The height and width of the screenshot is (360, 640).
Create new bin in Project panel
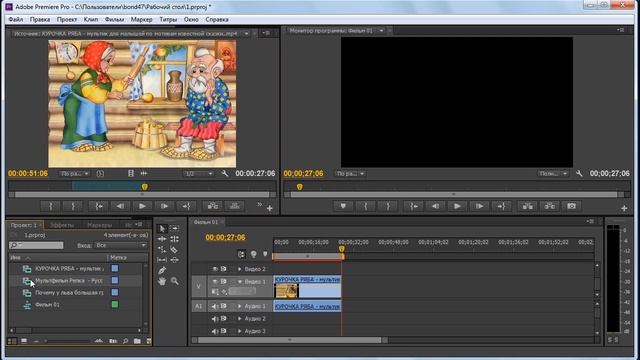(137, 341)
